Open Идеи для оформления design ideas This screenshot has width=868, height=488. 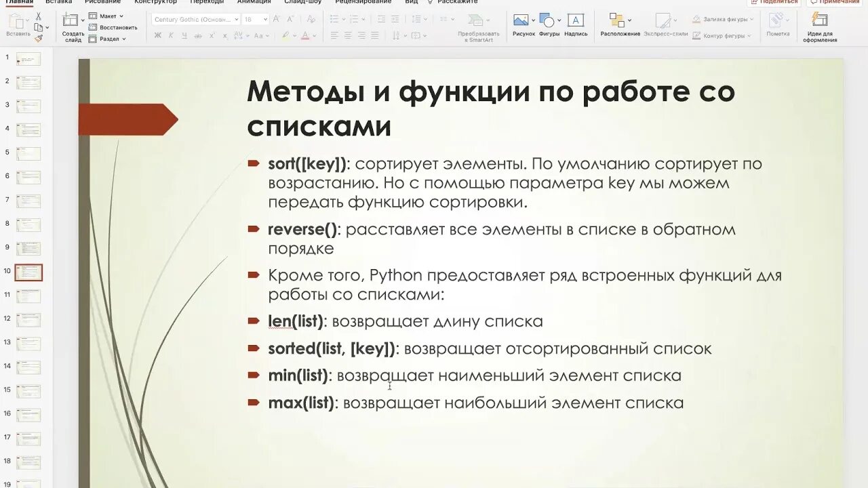[x=820, y=20]
